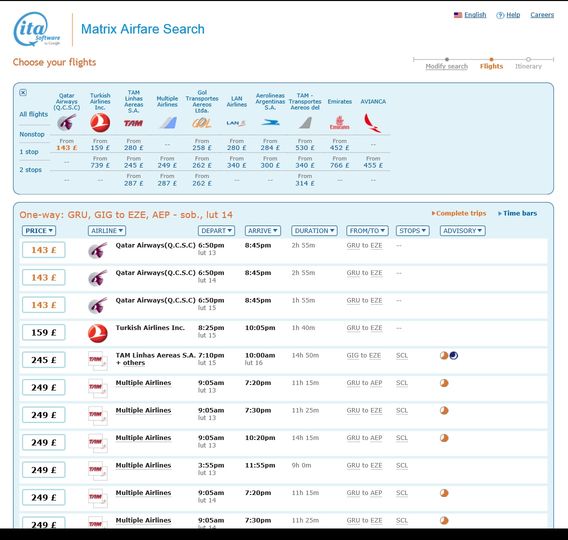The width and height of the screenshot is (568, 540).
Task: Select the 159 £ Turkish Airlines fare
Action: pyautogui.click(x=44, y=332)
